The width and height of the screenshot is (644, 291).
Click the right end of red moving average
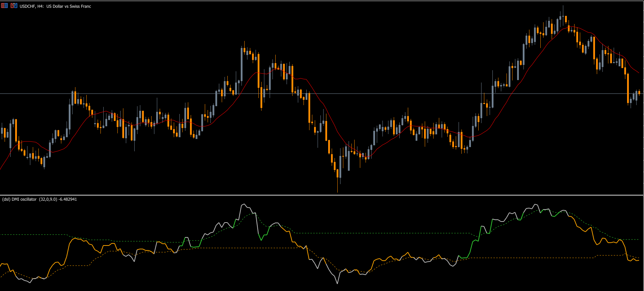click(639, 73)
